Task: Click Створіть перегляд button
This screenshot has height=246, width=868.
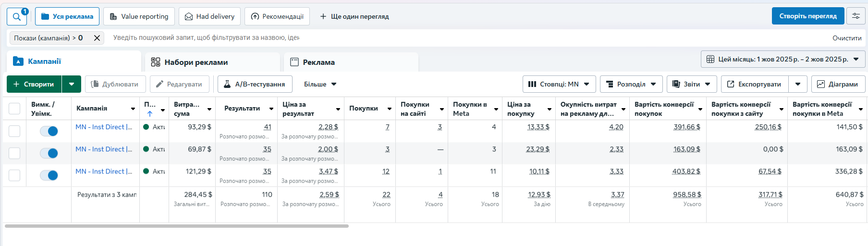Action: tap(808, 16)
